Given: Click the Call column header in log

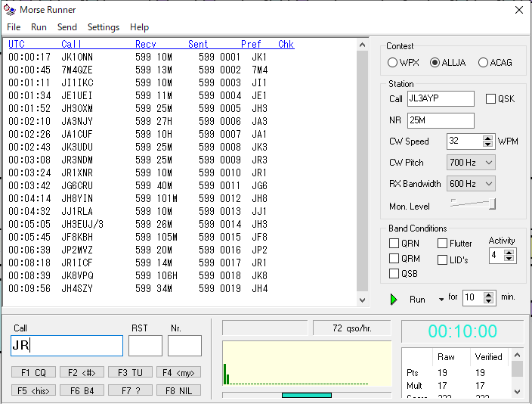Looking at the screenshot, I should coord(71,44).
